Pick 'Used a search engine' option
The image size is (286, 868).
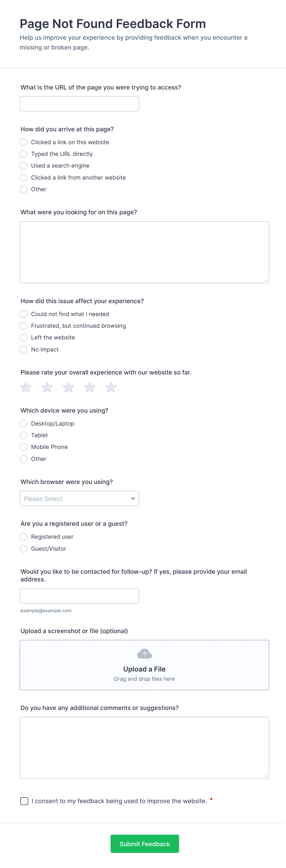pyautogui.click(x=24, y=166)
